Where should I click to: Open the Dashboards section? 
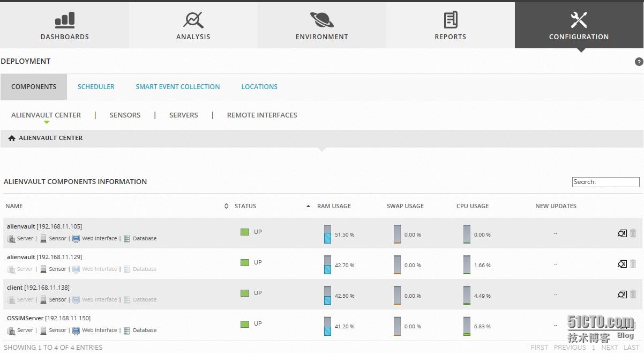click(64, 25)
